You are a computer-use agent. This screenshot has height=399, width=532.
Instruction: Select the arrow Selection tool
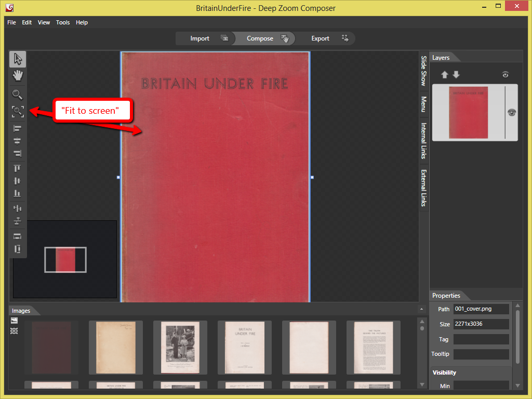pyautogui.click(x=18, y=59)
